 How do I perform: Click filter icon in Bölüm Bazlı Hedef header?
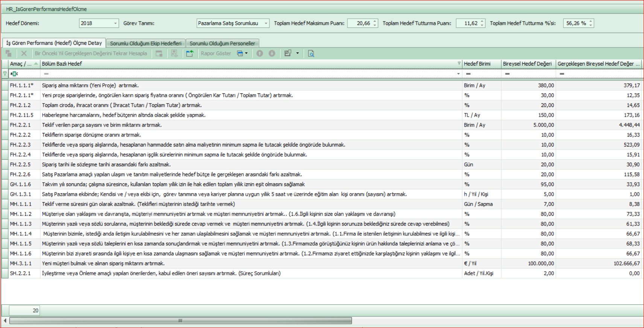click(x=459, y=63)
